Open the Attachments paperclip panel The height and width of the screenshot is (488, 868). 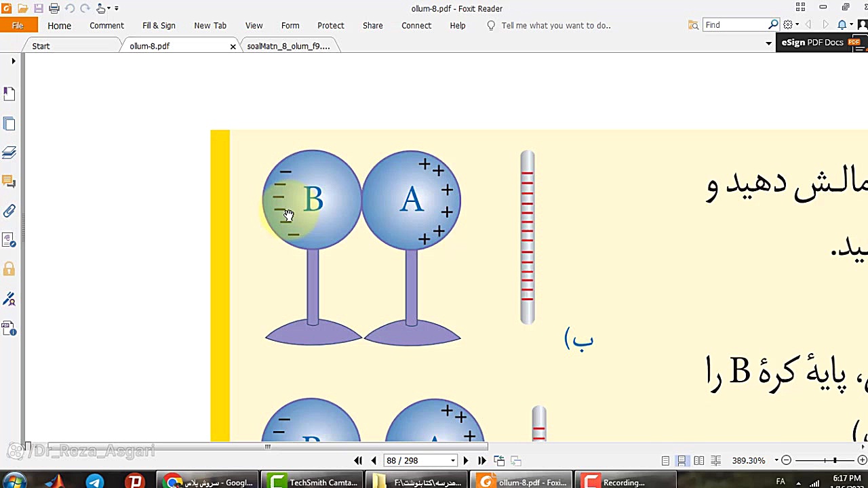(x=9, y=211)
